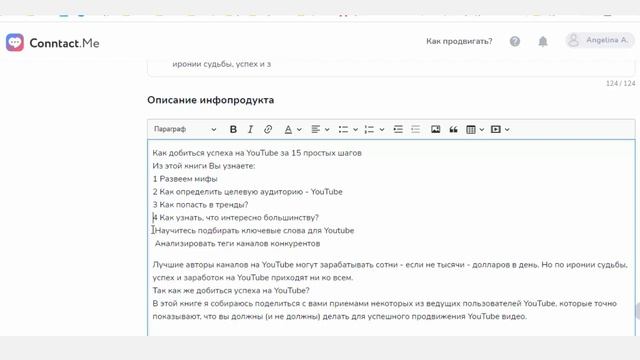Click line 'Как добиться успеха на YouTube за 15 простых шагов'

[257, 153]
